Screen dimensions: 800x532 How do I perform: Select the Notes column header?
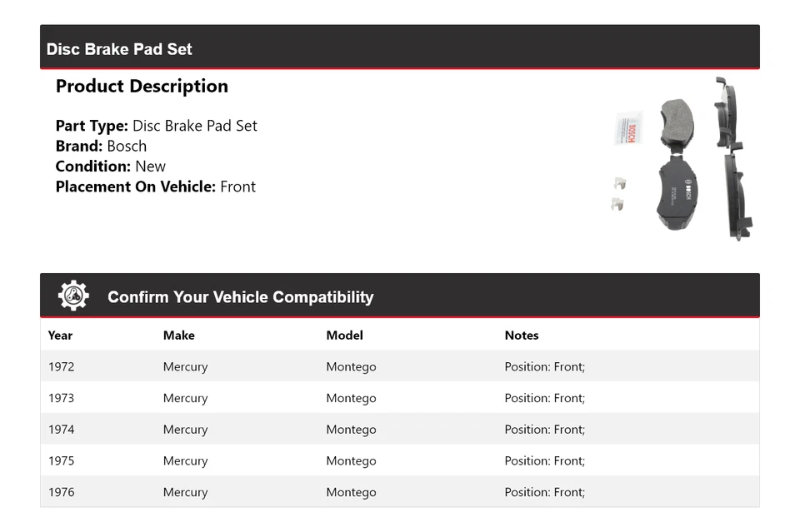click(x=521, y=336)
